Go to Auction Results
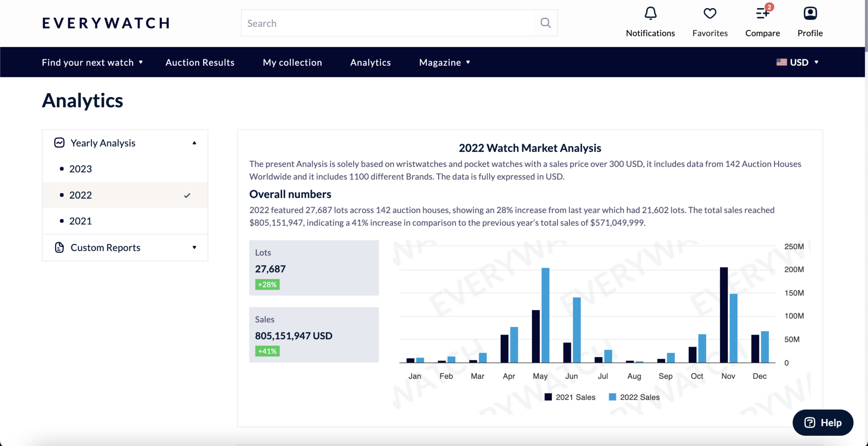Screen dimensions: 868x446 [x=200, y=62]
